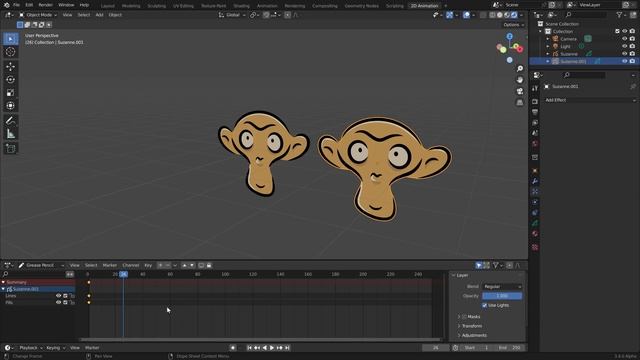Viewport: 640px width, 360px height.
Task: Open the Blend Regular dropdown
Action: click(x=502, y=287)
